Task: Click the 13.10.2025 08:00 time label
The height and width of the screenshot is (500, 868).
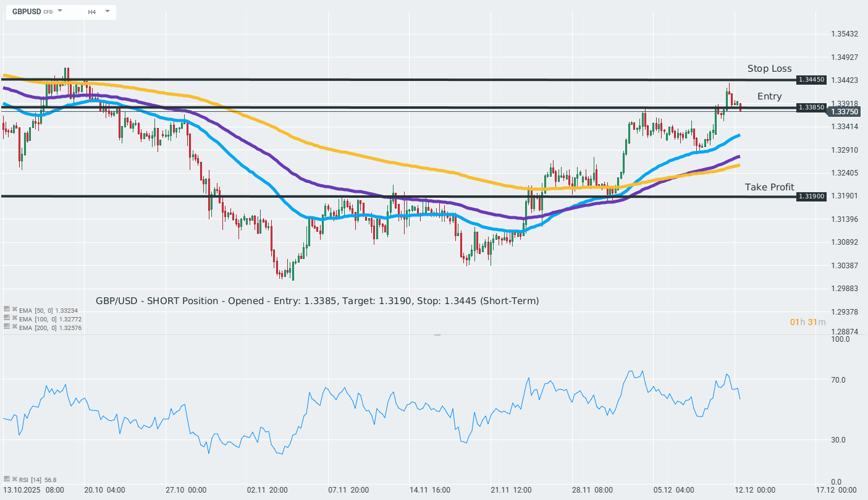Action: [x=33, y=489]
